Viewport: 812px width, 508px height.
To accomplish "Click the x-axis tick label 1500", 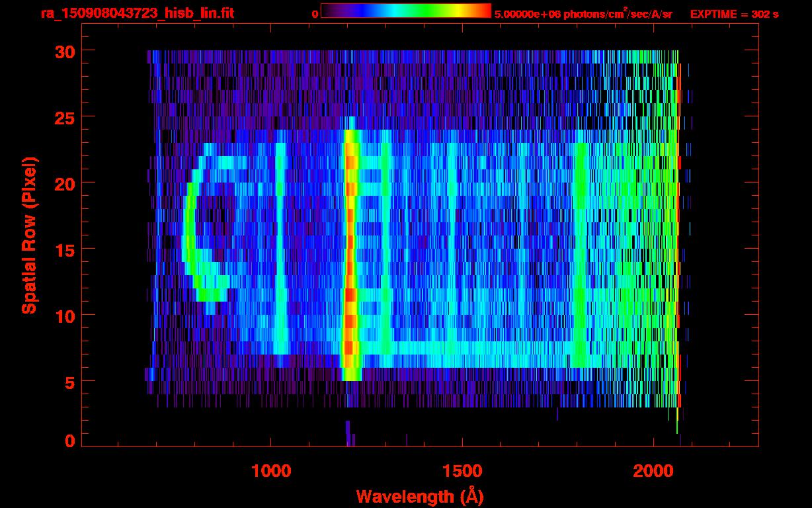I will click(462, 471).
